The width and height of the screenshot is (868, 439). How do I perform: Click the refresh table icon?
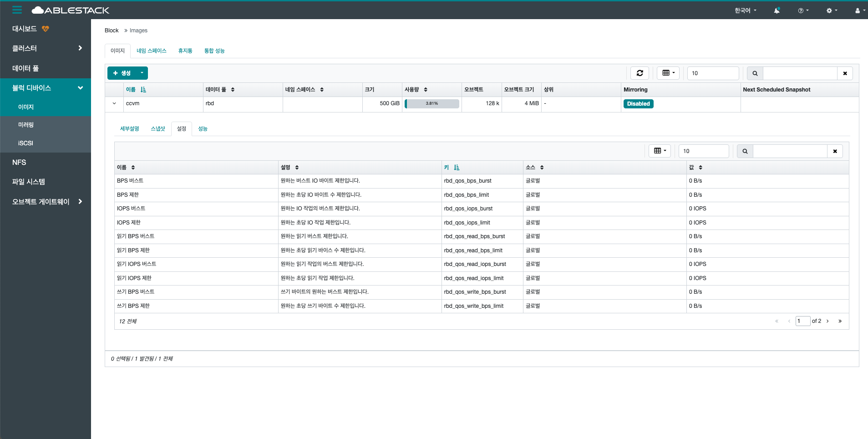[x=640, y=73]
